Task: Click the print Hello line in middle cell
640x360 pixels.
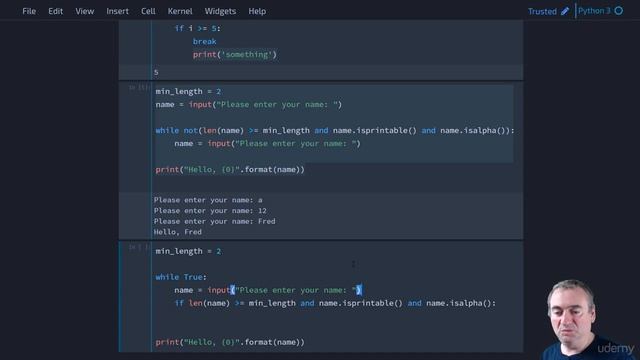Action: point(230,169)
